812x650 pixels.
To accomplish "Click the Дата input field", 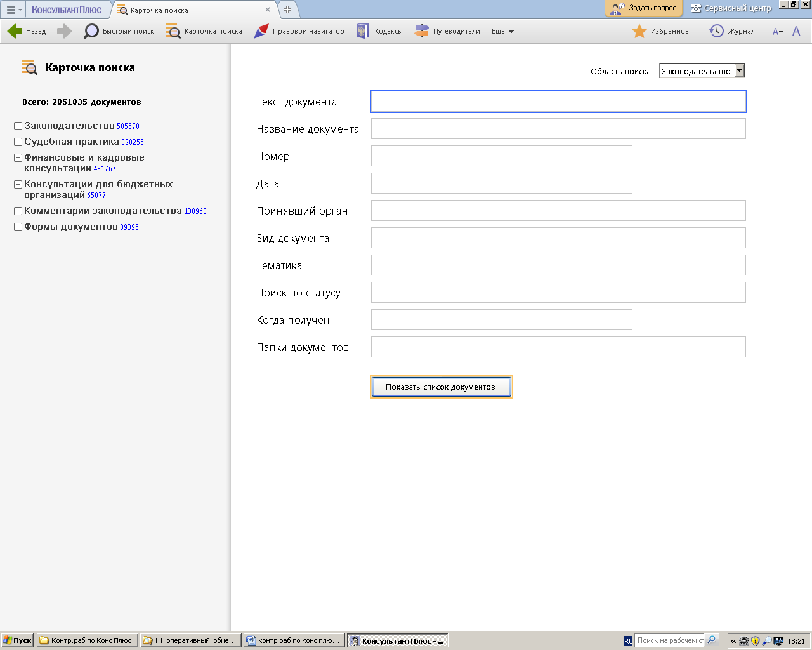I will 502,183.
